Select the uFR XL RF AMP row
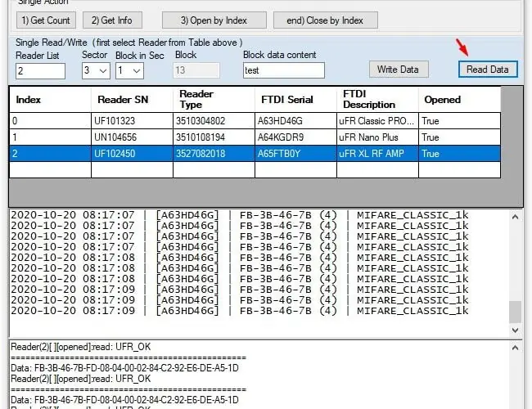Screen dimensions: 532x409 pyautogui.click(x=376, y=153)
